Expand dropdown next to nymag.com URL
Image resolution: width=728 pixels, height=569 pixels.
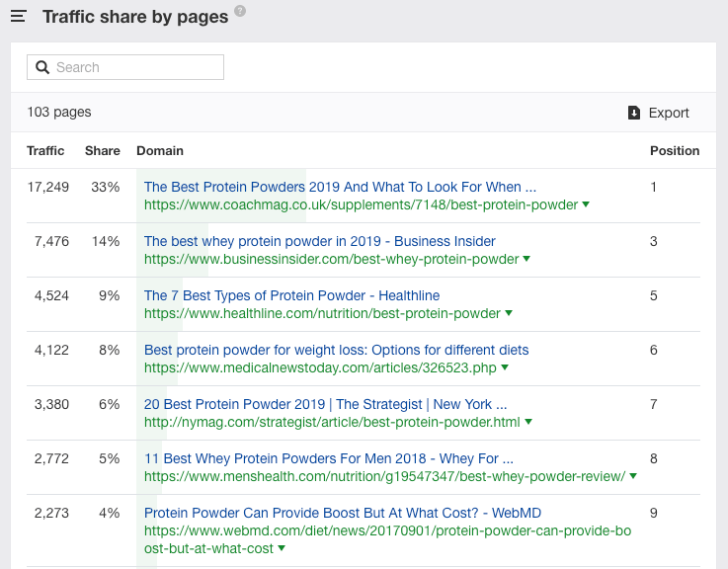528,422
